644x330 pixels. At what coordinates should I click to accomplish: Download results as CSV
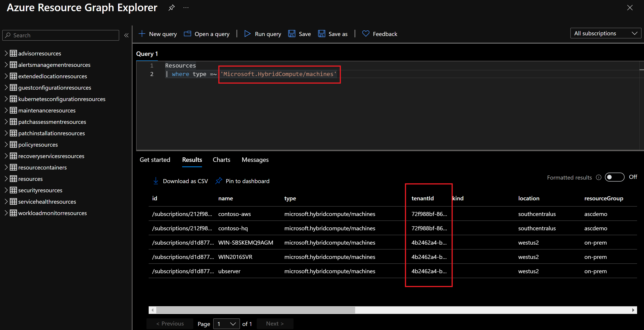click(x=180, y=181)
